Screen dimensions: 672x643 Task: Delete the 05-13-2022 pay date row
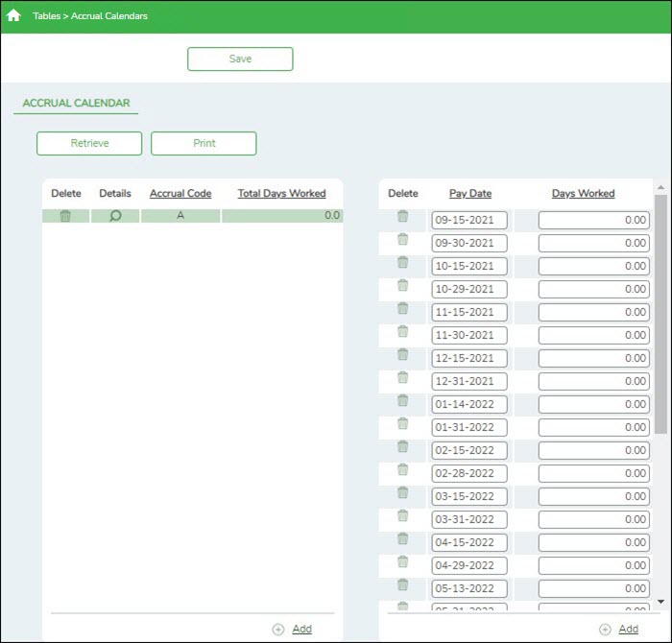coord(402,584)
